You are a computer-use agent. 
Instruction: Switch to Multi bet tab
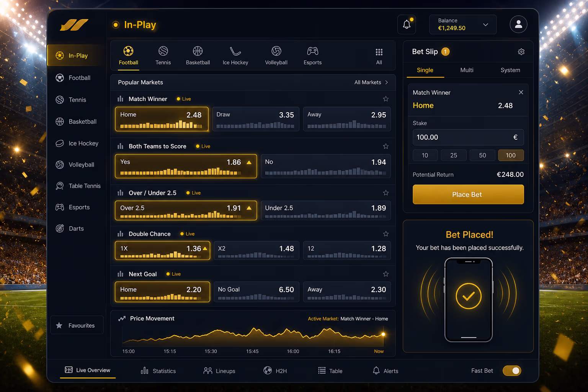(467, 70)
